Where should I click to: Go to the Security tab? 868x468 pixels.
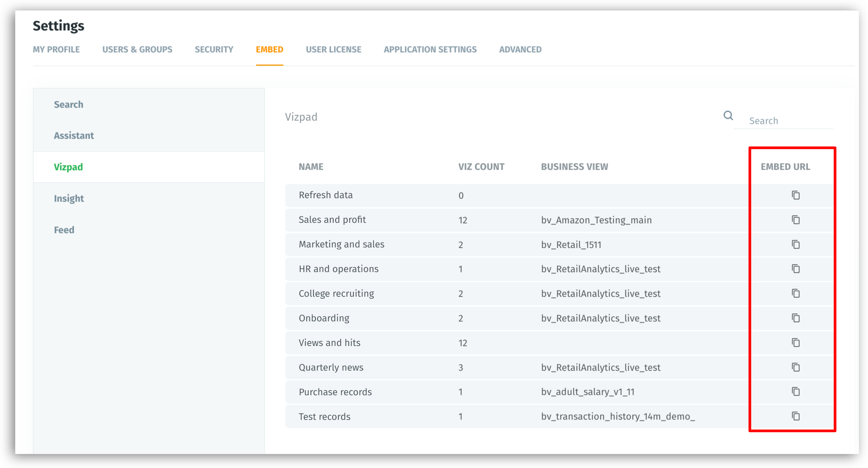[x=214, y=50]
